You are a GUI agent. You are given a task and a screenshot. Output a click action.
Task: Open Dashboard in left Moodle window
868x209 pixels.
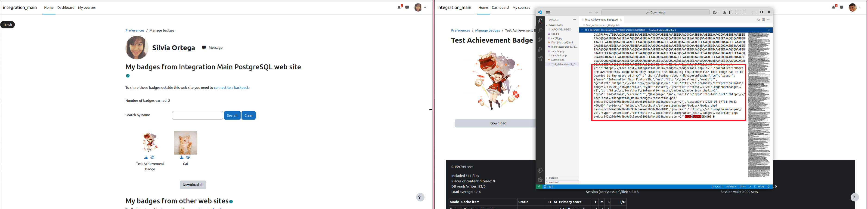pos(66,7)
